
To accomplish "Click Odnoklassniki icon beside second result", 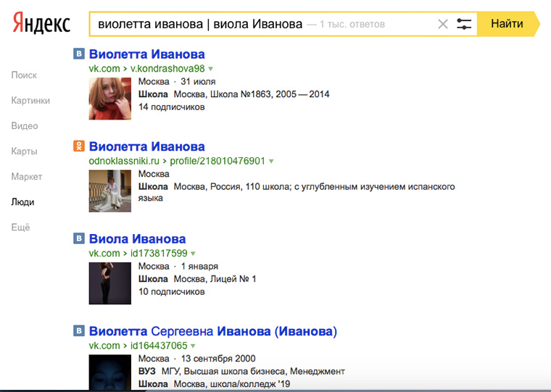I will coord(80,147).
